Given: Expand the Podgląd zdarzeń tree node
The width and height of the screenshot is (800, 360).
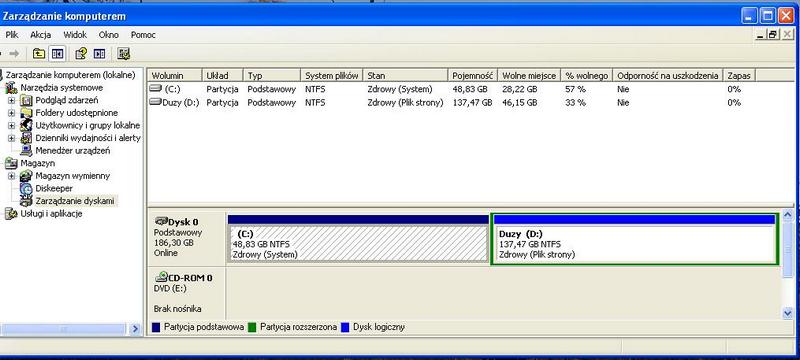Looking at the screenshot, I should (x=11, y=100).
